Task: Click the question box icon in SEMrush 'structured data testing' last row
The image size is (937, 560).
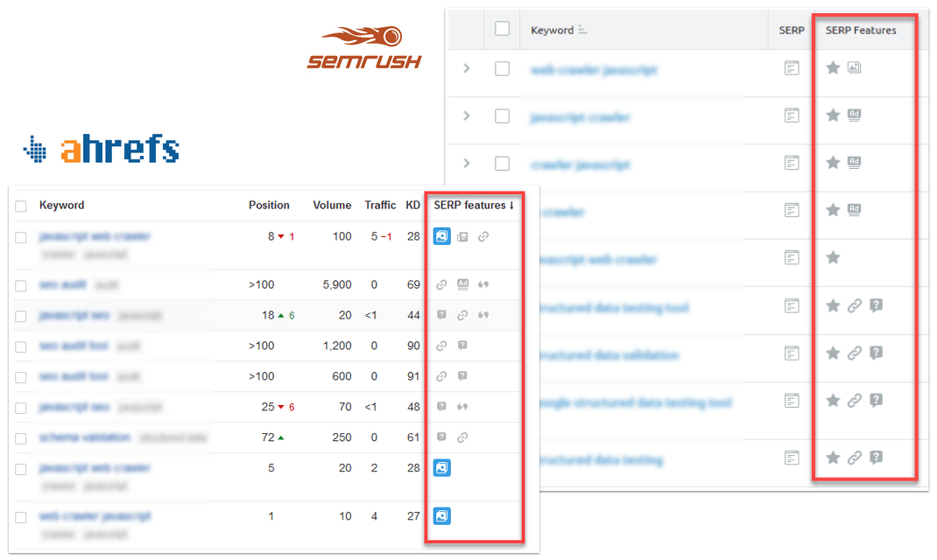Action: (876, 458)
